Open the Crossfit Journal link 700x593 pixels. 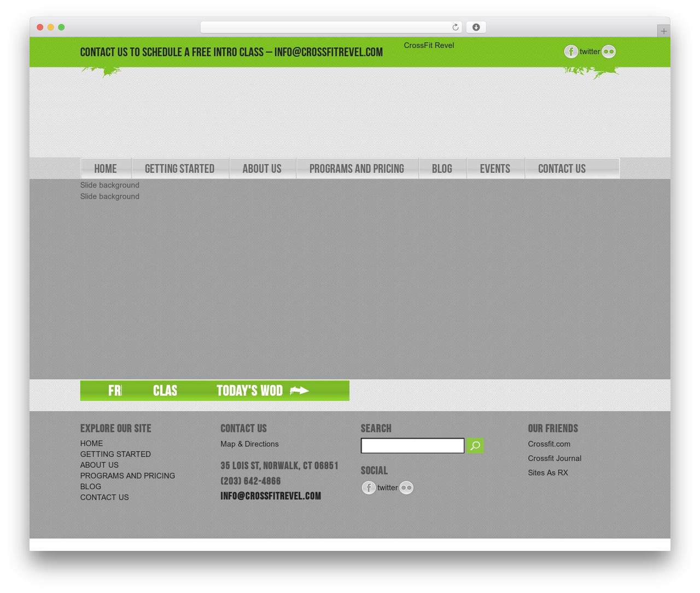[x=555, y=458]
